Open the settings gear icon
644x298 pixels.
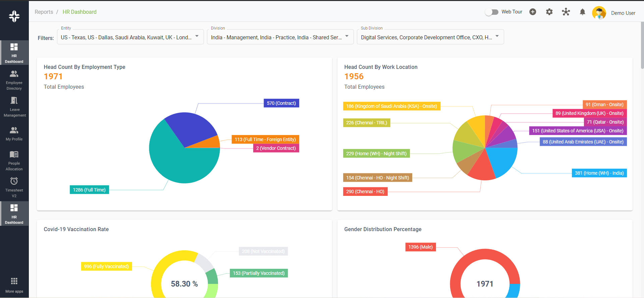(x=549, y=12)
